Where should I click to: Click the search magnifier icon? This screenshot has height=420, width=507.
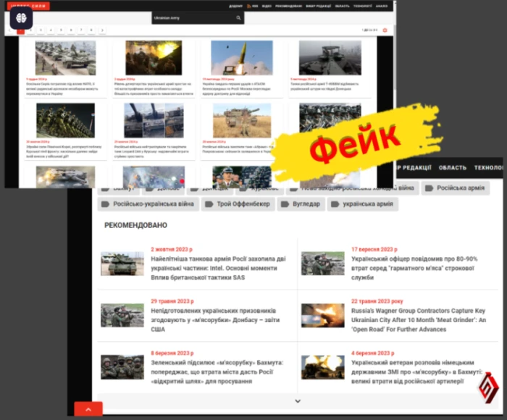coord(238,17)
